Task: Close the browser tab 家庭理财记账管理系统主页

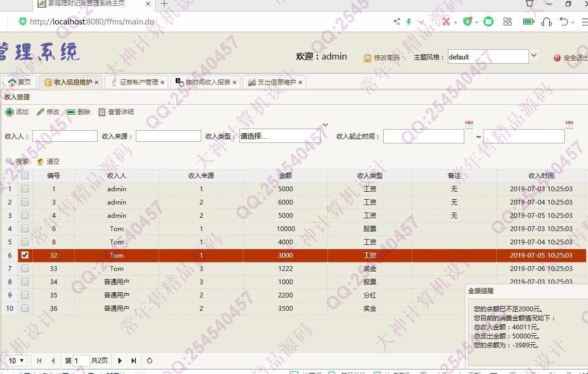Action: coord(148,4)
